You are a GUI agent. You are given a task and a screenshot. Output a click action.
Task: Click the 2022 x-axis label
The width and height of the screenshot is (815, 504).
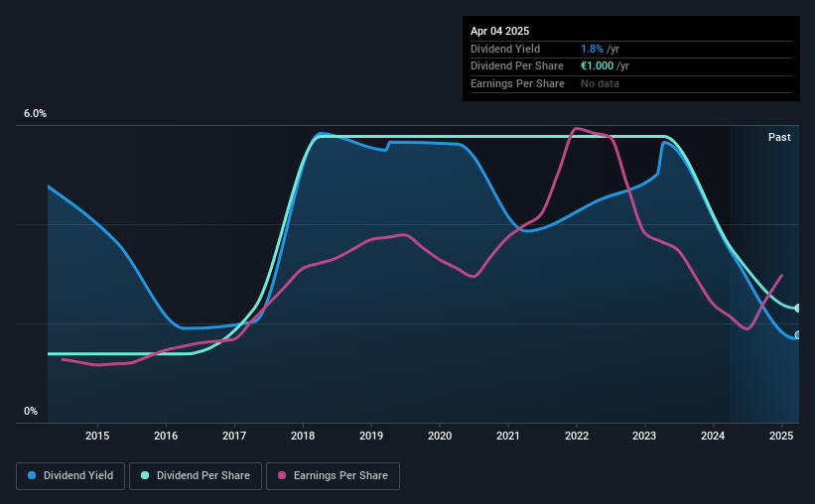coord(577,436)
